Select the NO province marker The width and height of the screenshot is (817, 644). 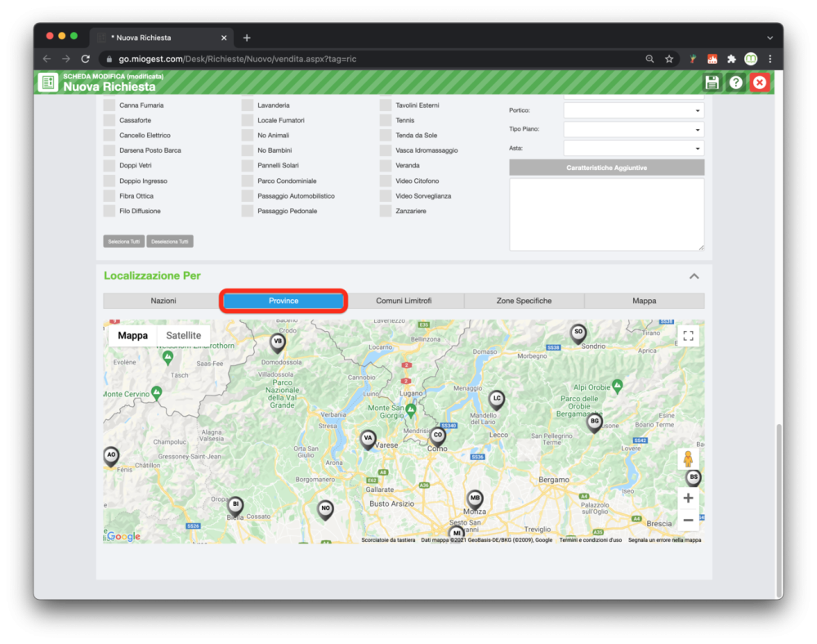(x=326, y=510)
